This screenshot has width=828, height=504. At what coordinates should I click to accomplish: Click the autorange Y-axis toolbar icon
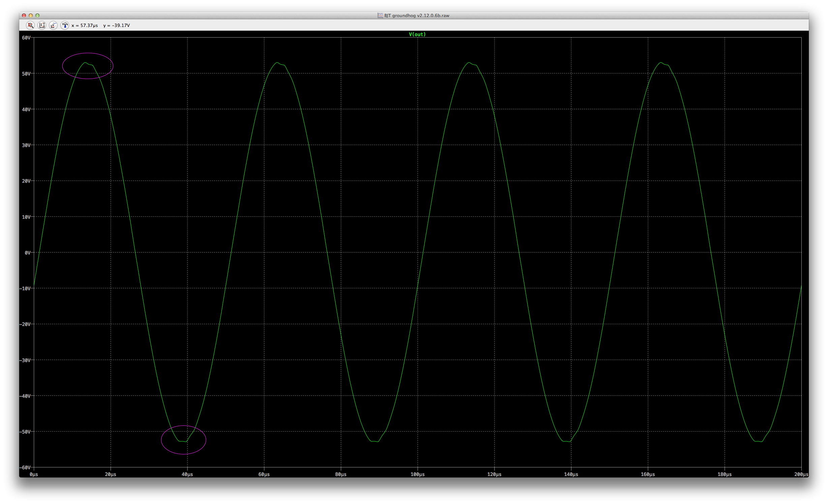point(42,25)
